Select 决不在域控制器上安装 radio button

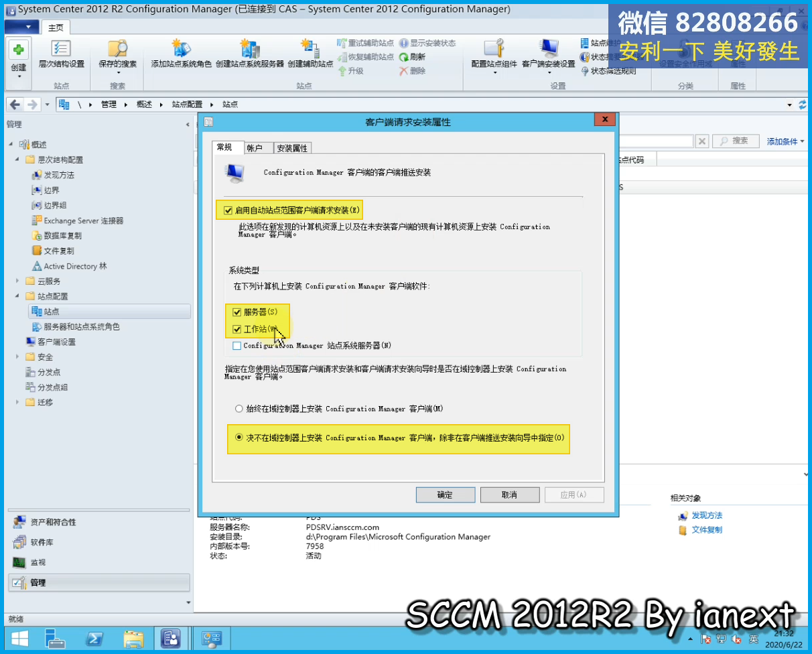pyautogui.click(x=239, y=438)
